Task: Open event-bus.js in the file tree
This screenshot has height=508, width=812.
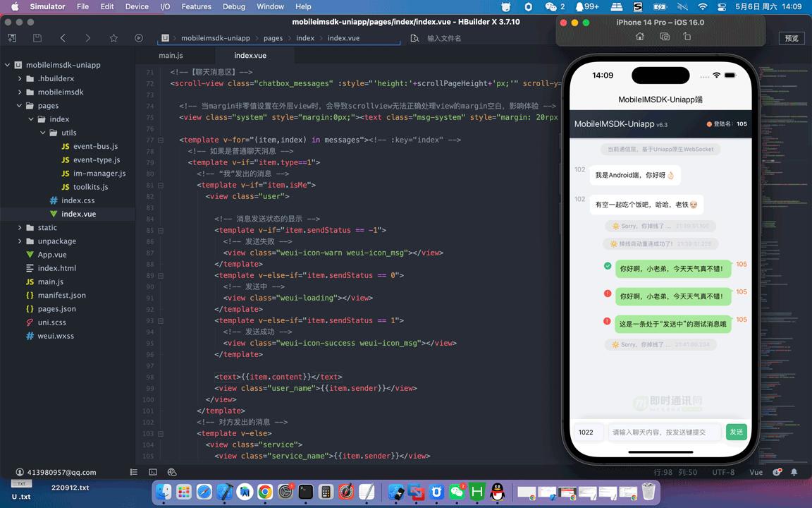Action: (x=95, y=146)
